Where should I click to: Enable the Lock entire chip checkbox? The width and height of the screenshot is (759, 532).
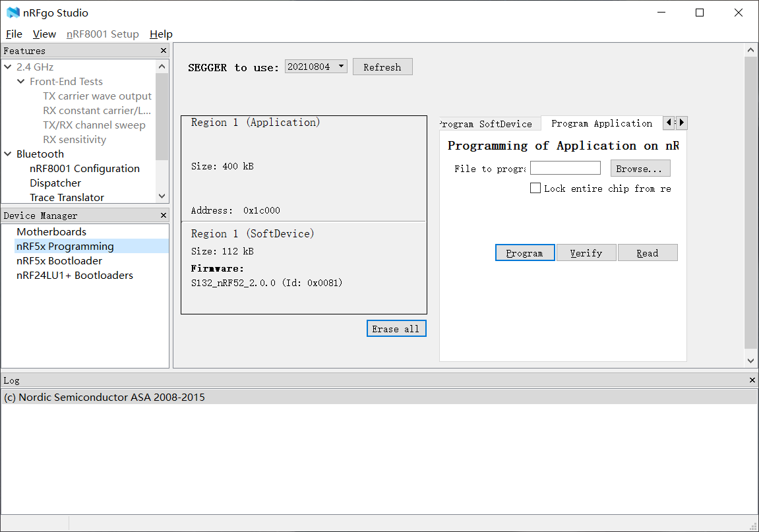535,188
